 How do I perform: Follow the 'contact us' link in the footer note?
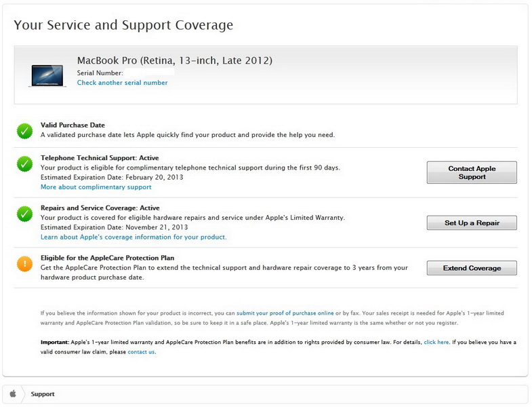(141, 352)
